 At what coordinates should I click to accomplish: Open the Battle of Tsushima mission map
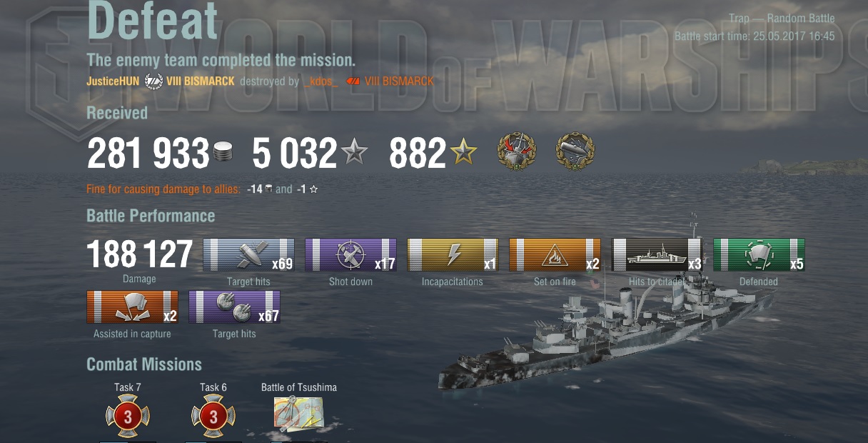(x=298, y=414)
